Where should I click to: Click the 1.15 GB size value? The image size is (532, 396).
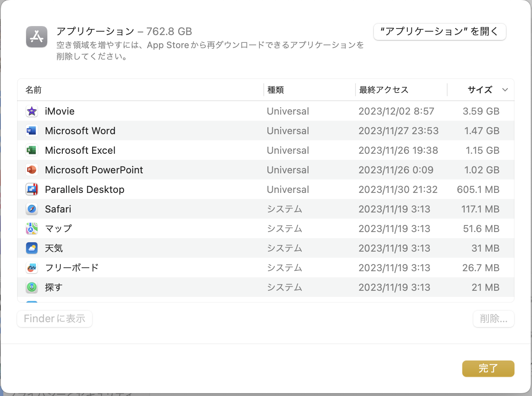483,150
